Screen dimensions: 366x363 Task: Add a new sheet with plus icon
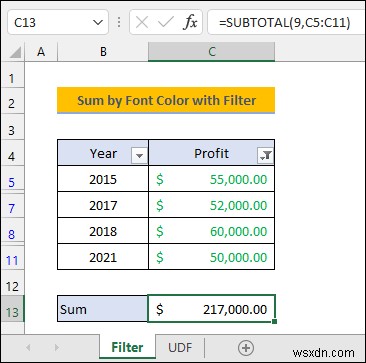coord(246,348)
